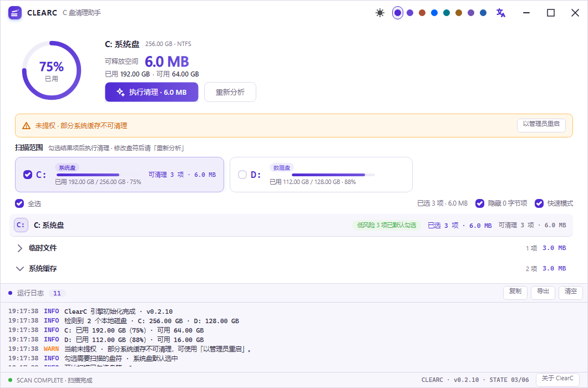Screen dimensions: 588x388
Task: Click the 256.00 GB · NTFS drive info
Action: click(x=169, y=44)
